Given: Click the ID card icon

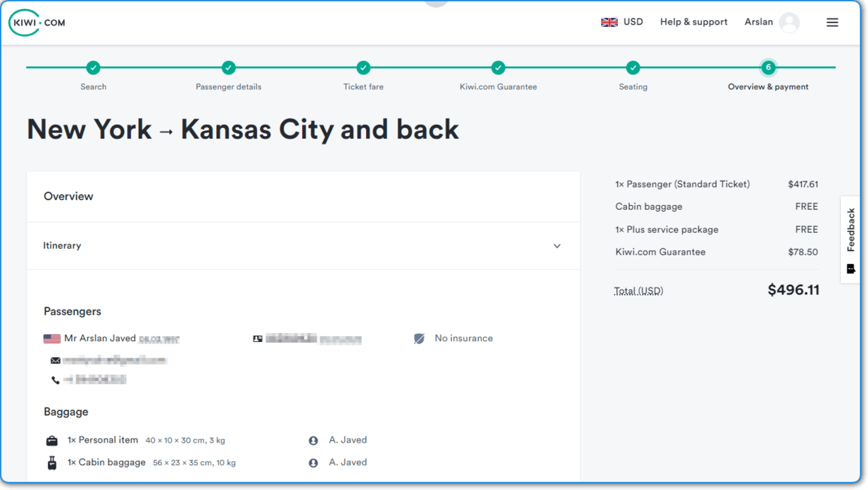Looking at the screenshot, I should coord(258,339).
